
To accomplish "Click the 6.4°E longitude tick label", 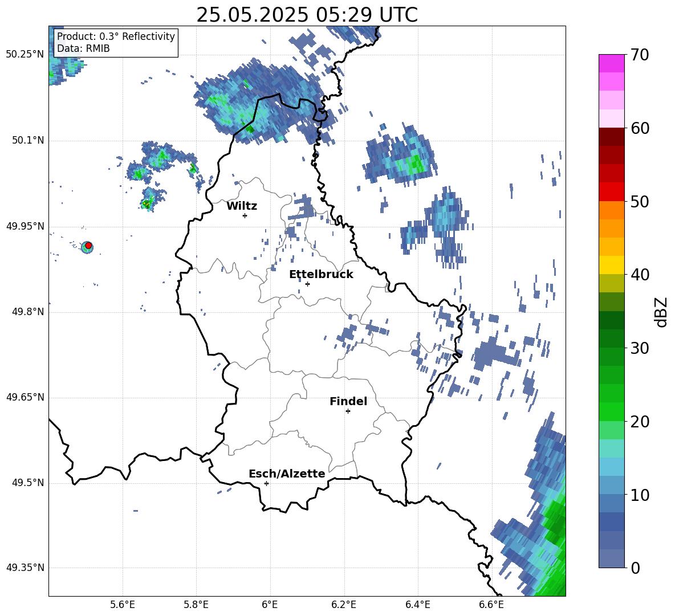I will point(417,605).
